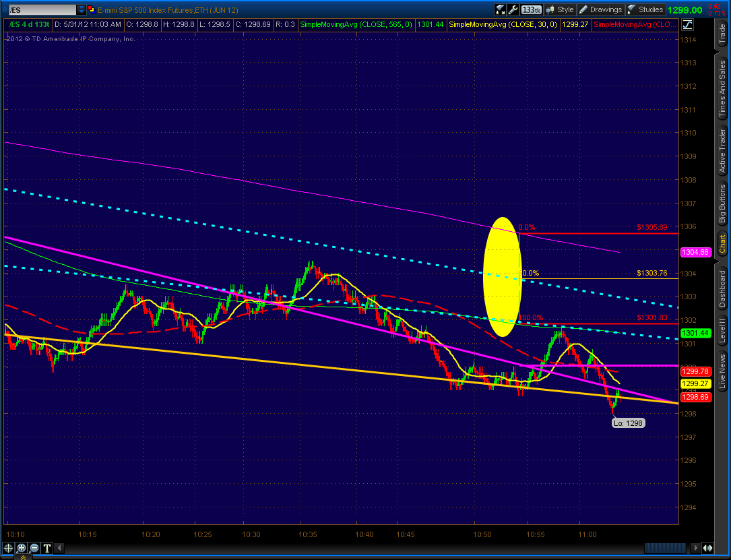Screen dimensions: 731x560
Task: Click the $1303.76 Fibonacci level label
Action: point(651,273)
